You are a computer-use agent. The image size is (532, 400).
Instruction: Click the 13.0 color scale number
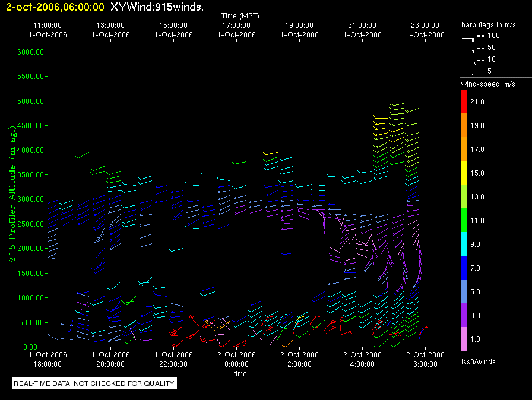(477, 196)
